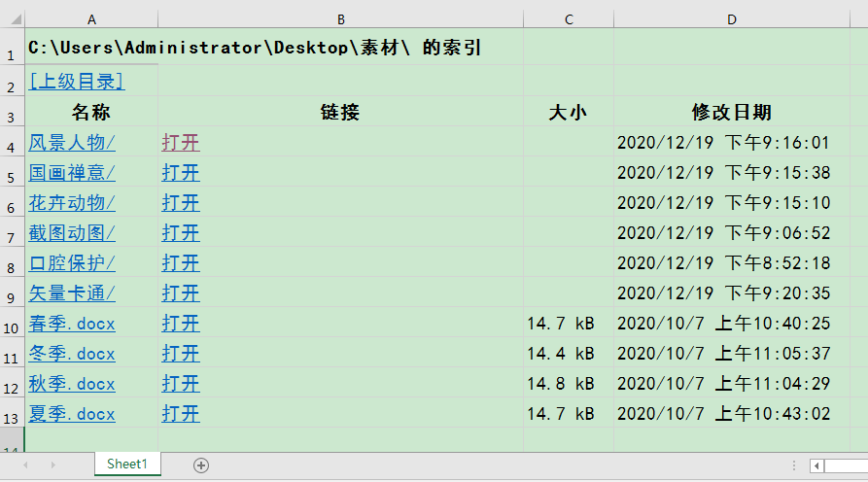The image size is (868, 482).
Task: Open the 春季.docx file link
Action: coord(72,324)
